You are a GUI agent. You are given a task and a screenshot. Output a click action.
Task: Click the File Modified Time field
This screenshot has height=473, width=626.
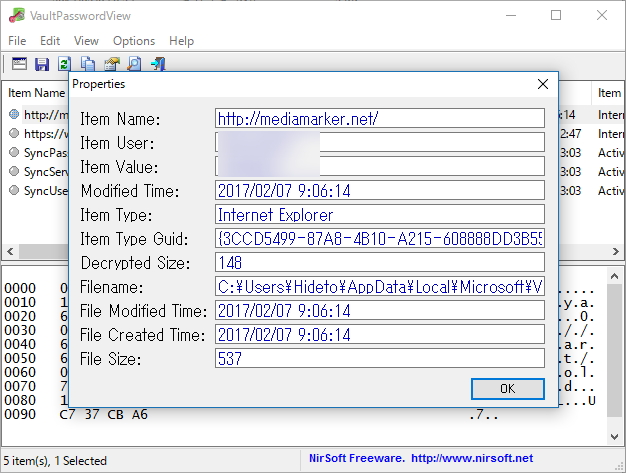tap(380, 310)
